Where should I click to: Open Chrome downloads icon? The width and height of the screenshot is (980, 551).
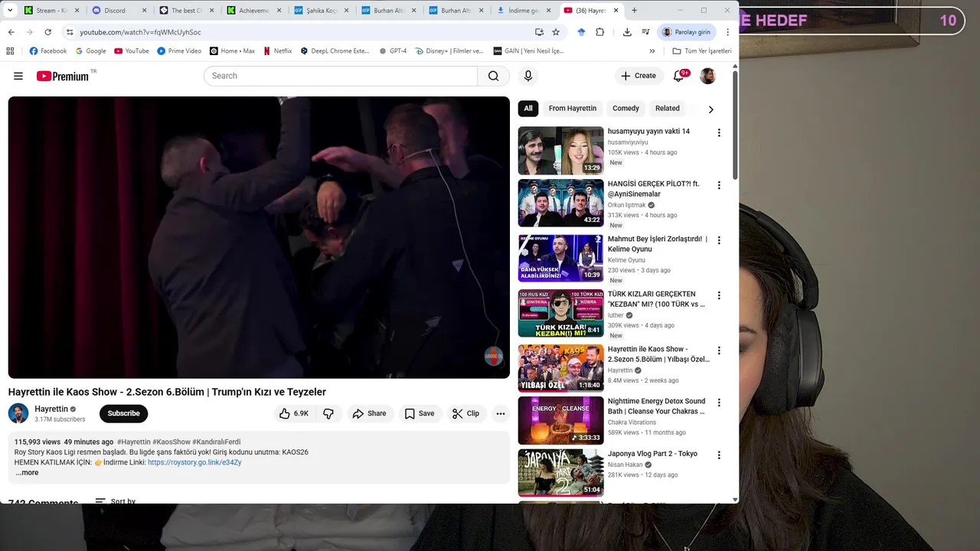click(627, 32)
